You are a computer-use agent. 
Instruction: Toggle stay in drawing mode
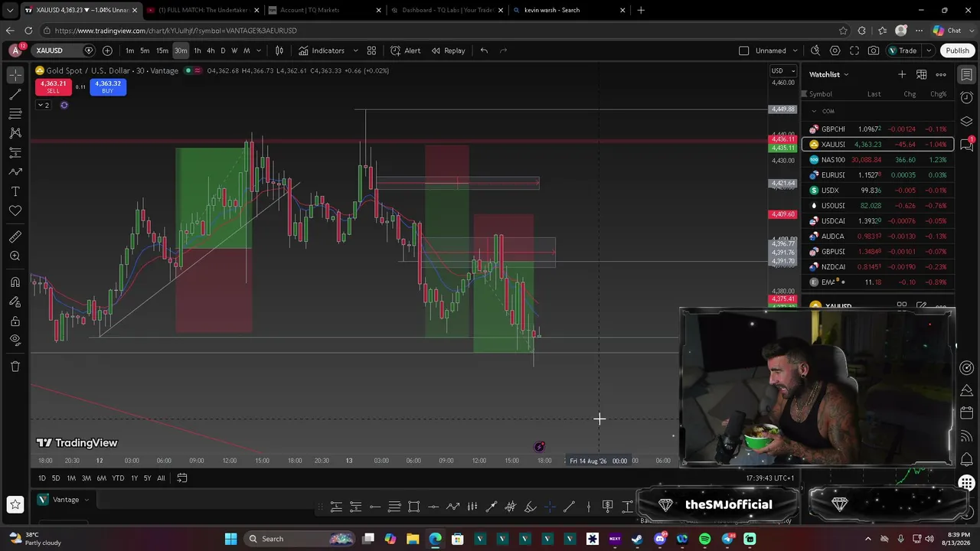click(x=15, y=302)
